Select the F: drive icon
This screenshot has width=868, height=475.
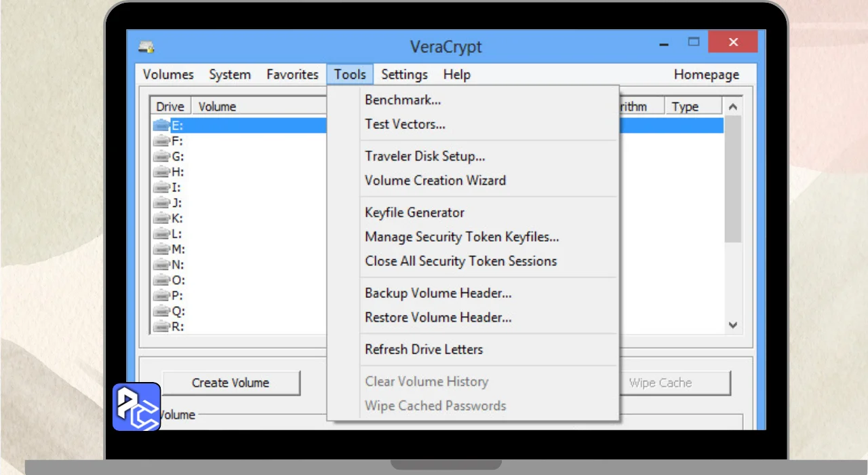click(x=161, y=140)
